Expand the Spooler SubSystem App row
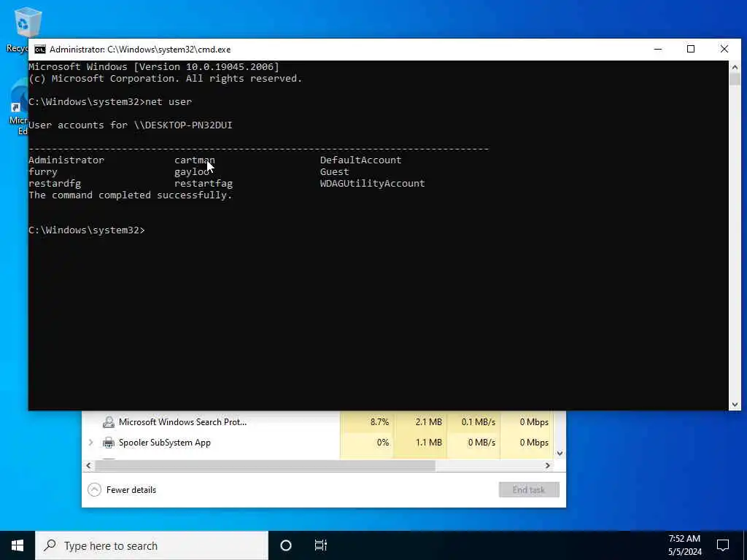This screenshot has height=560, width=747. [90, 443]
